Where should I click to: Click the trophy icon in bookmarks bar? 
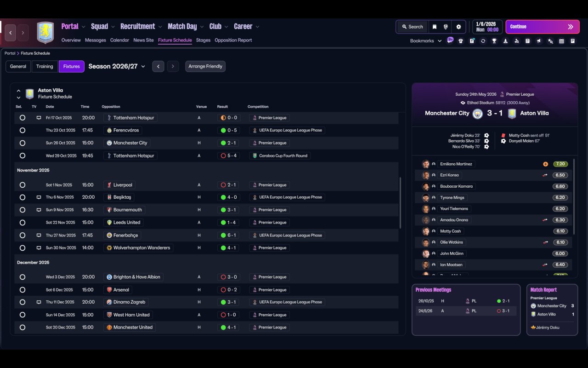tap(494, 41)
